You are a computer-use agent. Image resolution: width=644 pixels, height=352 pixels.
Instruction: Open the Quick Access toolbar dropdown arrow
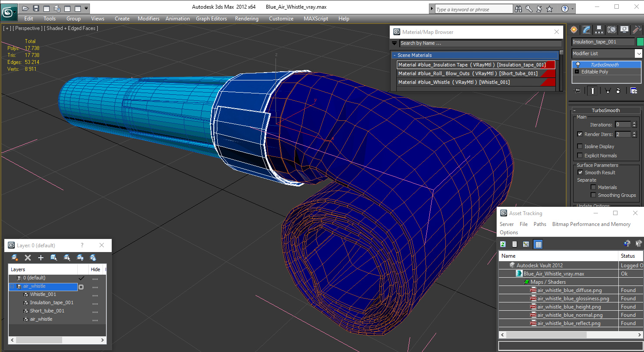(86, 8)
